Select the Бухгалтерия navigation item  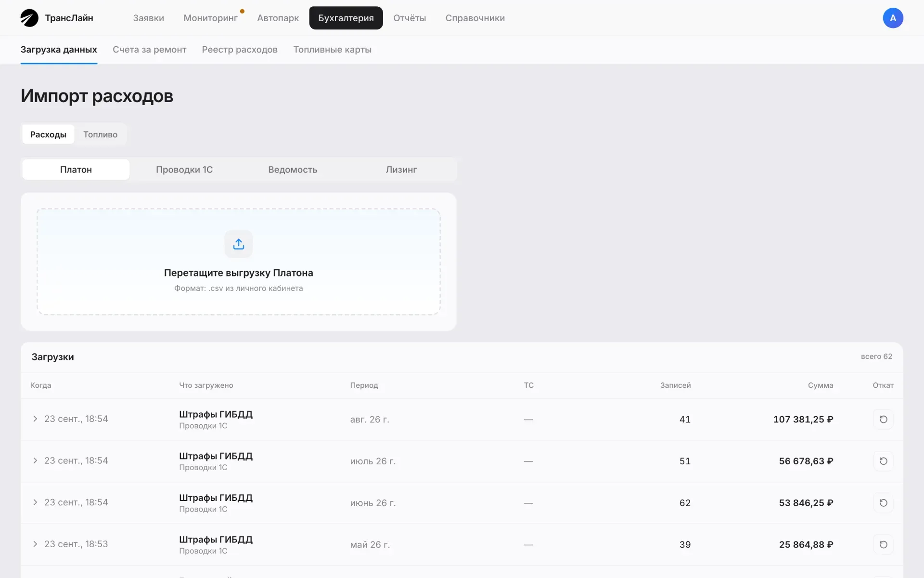coord(346,18)
